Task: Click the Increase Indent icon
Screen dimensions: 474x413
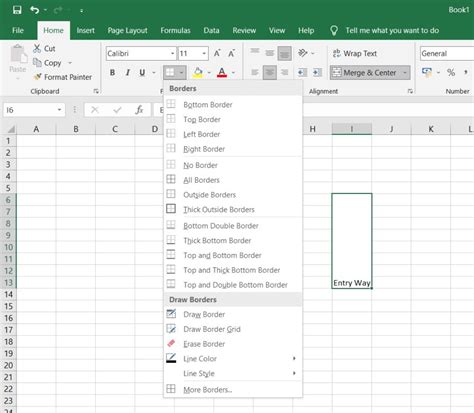Action: [317, 72]
